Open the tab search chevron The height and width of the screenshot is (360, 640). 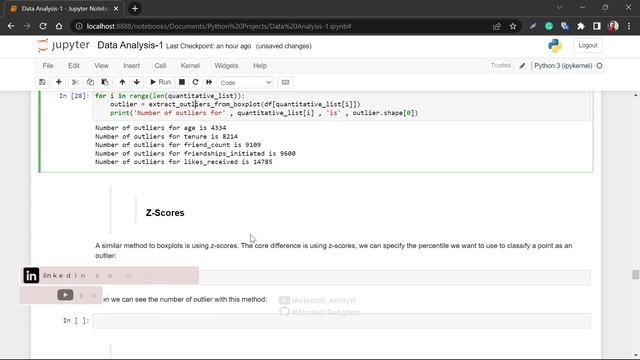560,7
